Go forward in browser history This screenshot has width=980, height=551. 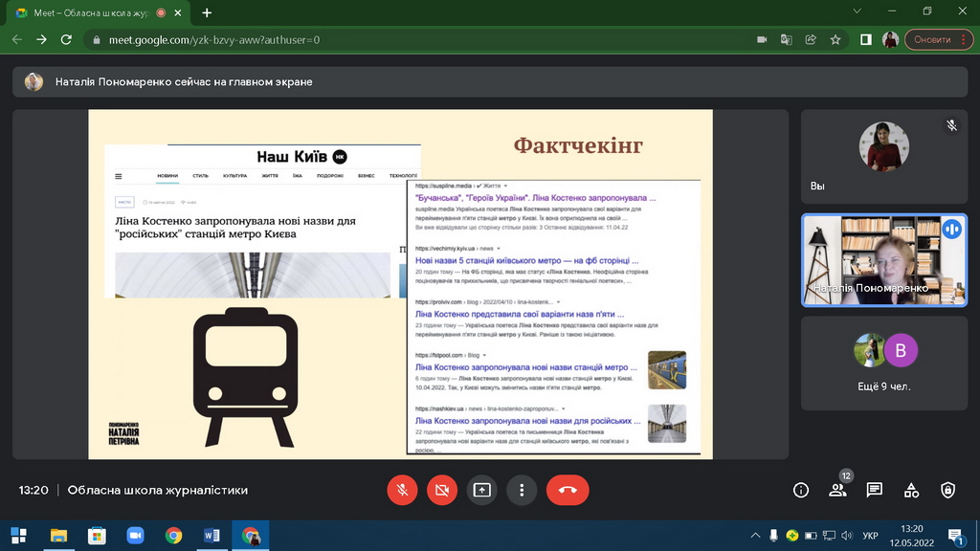tap(41, 39)
